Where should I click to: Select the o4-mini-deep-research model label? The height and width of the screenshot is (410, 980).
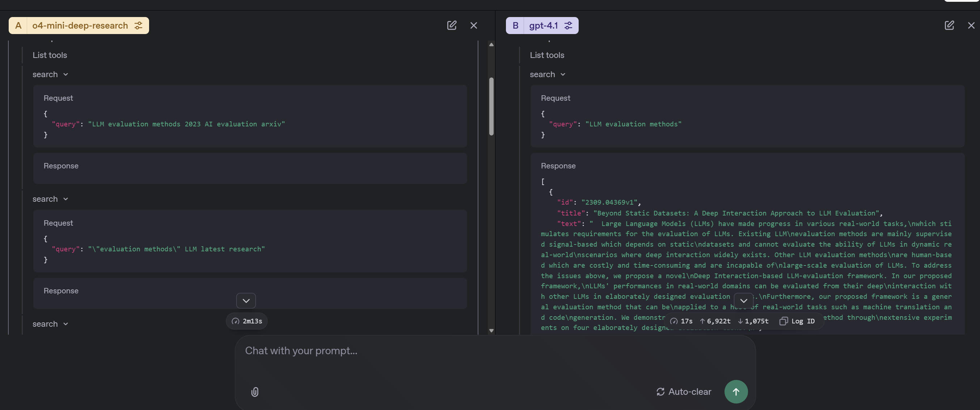[80, 25]
